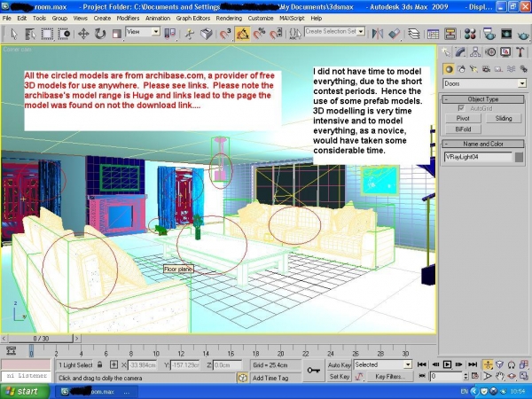Toggle Auto Key mode
Screen dimensions: 532x399
pyautogui.click(x=339, y=365)
